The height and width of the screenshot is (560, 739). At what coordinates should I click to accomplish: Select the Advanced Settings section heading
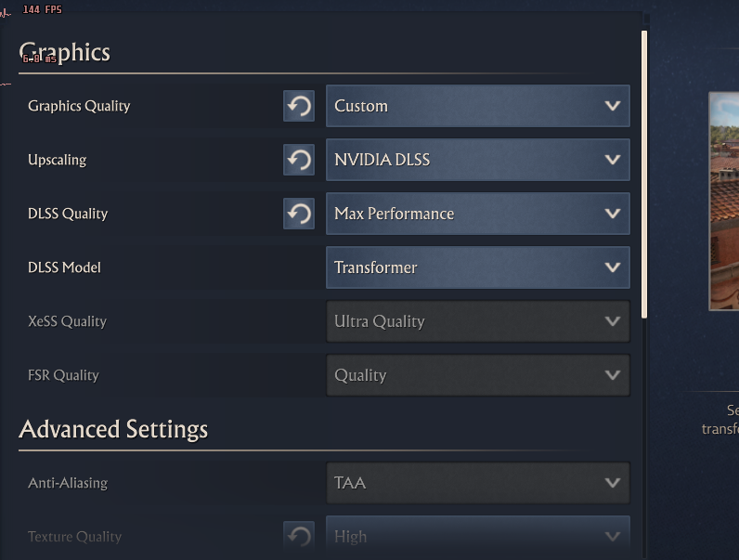pyautogui.click(x=113, y=429)
